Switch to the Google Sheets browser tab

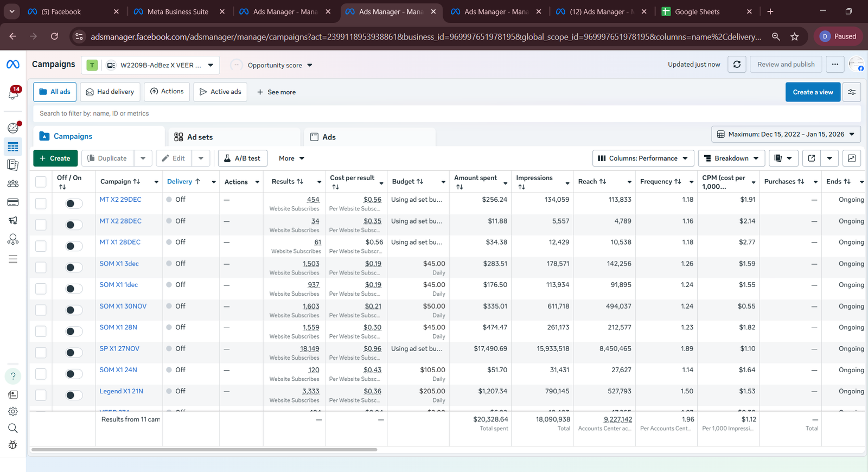(x=697, y=11)
